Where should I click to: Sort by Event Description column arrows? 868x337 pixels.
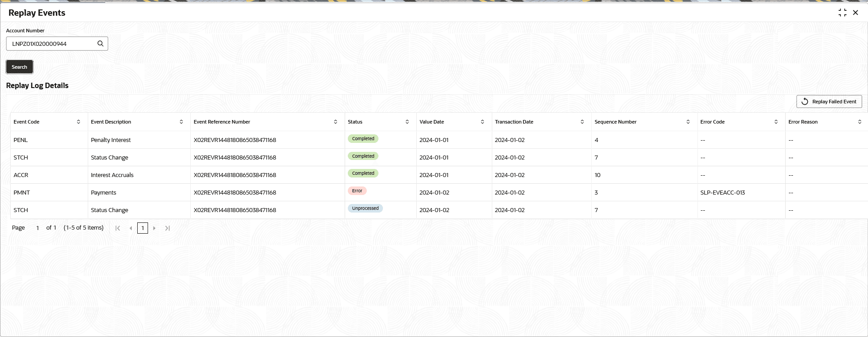tap(181, 122)
